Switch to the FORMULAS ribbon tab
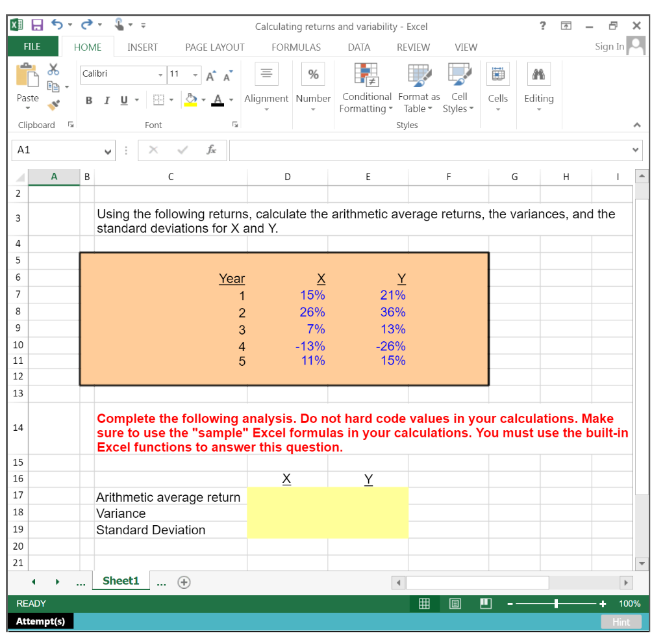 295,47
